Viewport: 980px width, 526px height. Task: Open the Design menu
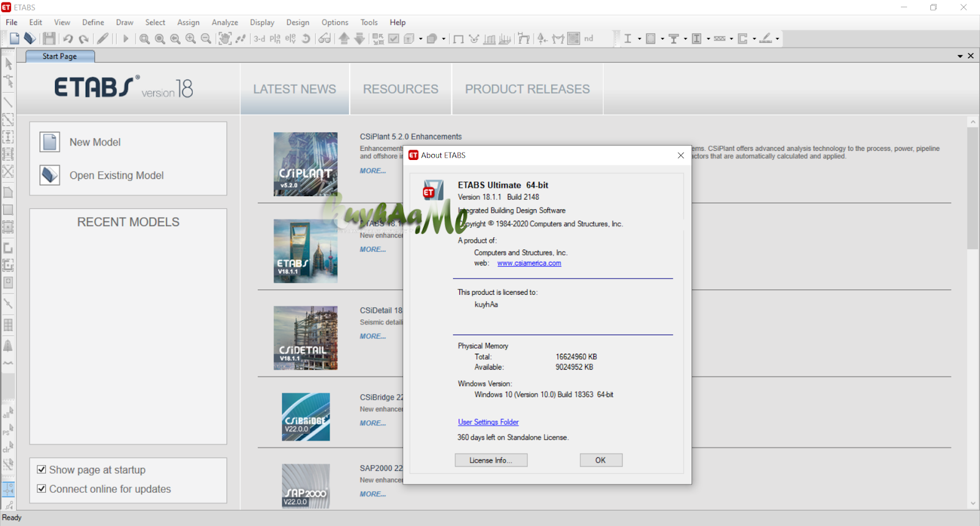298,23
